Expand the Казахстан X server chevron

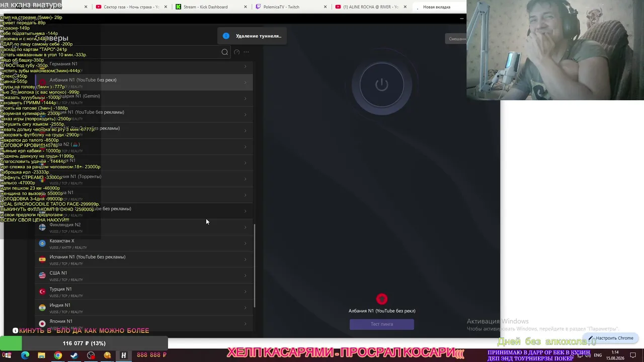(x=246, y=243)
